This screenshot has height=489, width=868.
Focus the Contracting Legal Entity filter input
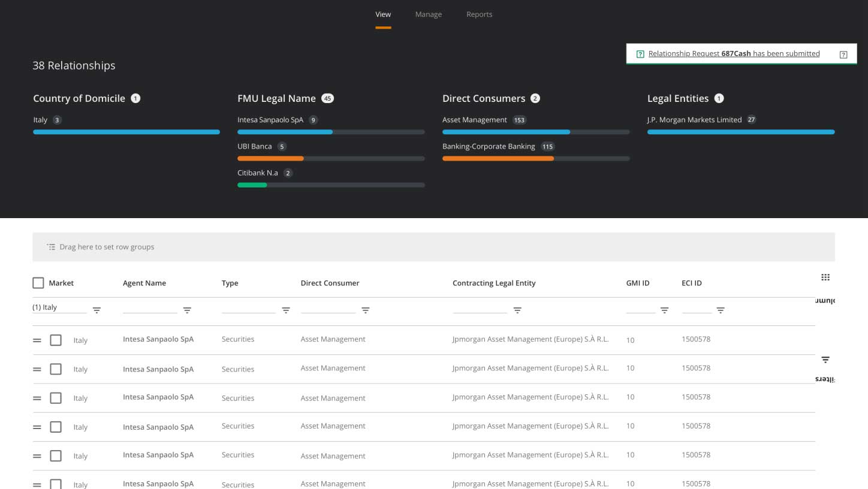480,308
